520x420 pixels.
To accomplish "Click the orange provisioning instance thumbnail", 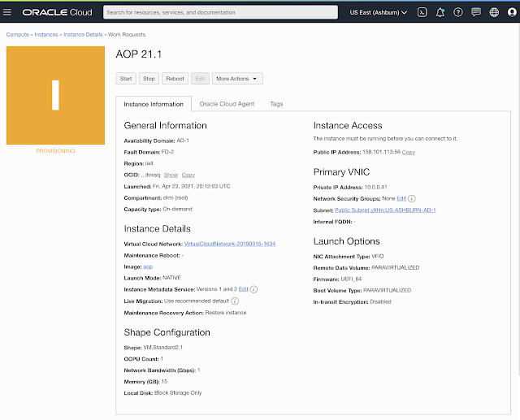I will click(x=55, y=95).
